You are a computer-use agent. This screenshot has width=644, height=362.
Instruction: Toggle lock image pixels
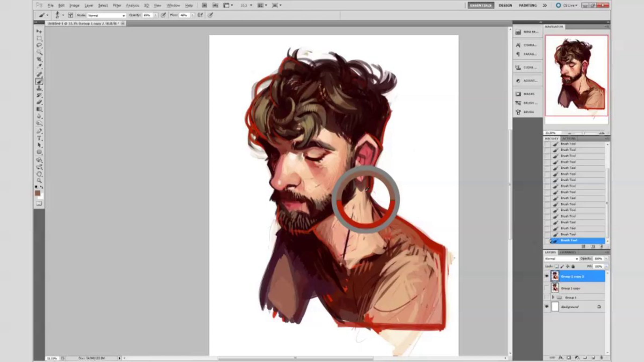click(x=562, y=266)
